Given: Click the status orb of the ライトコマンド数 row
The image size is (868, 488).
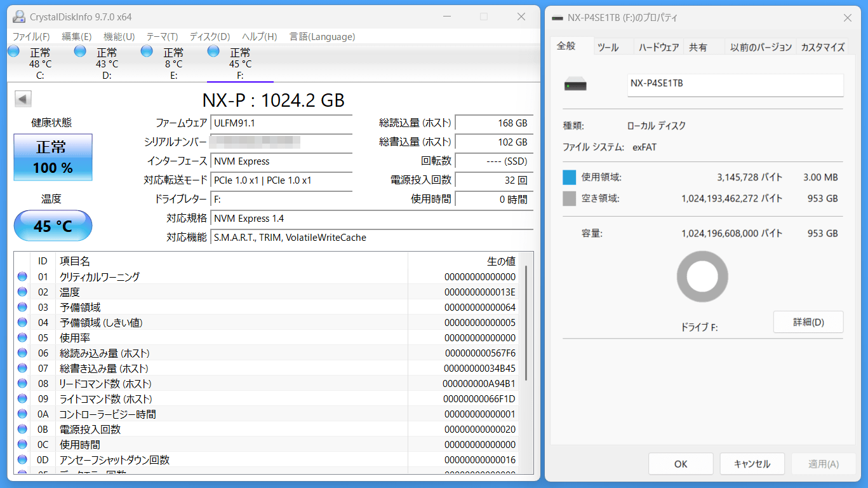Looking at the screenshot, I should pos(22,398).
